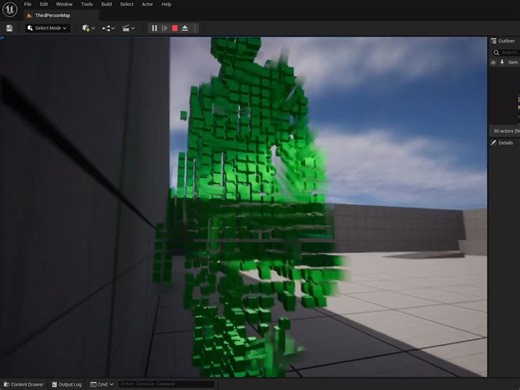Sort by the Item column header
This screenshot has width=520, height=390.
point(513,62)
